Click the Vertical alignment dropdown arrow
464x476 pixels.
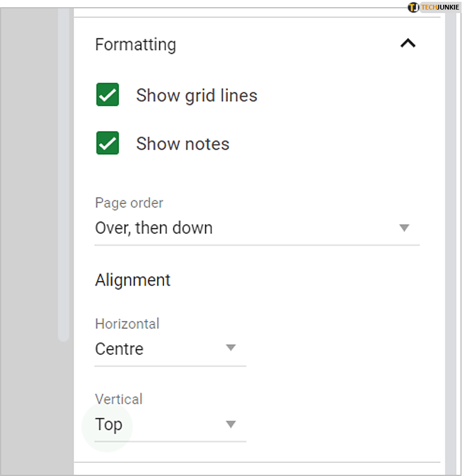(x=231, y=425)
